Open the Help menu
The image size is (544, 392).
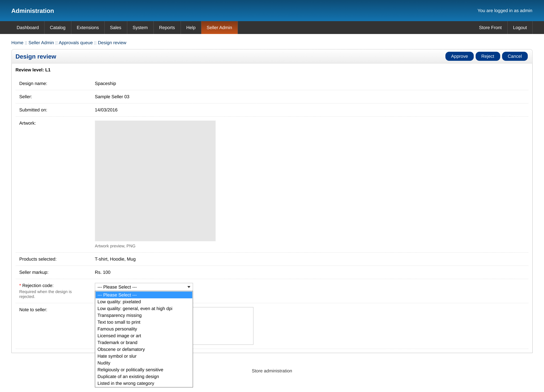[191, 28]
